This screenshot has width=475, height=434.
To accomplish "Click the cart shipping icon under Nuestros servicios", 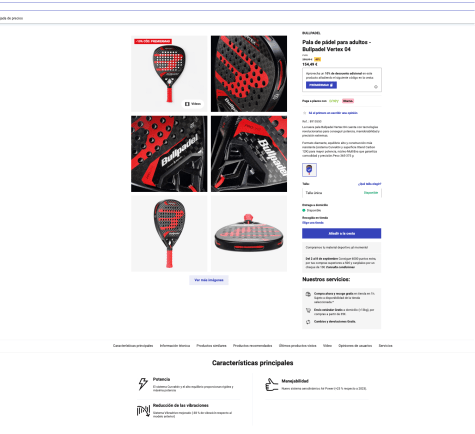I will (x=308, y=310).
